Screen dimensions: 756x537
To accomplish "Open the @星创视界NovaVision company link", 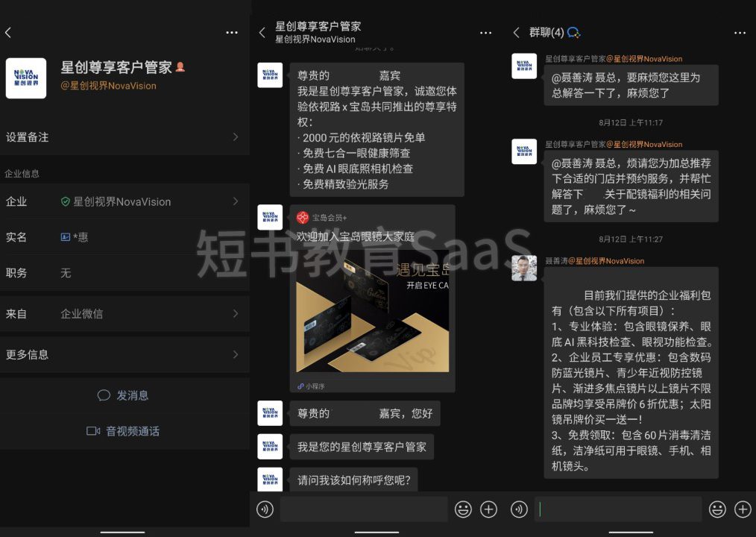I will 109,86.
